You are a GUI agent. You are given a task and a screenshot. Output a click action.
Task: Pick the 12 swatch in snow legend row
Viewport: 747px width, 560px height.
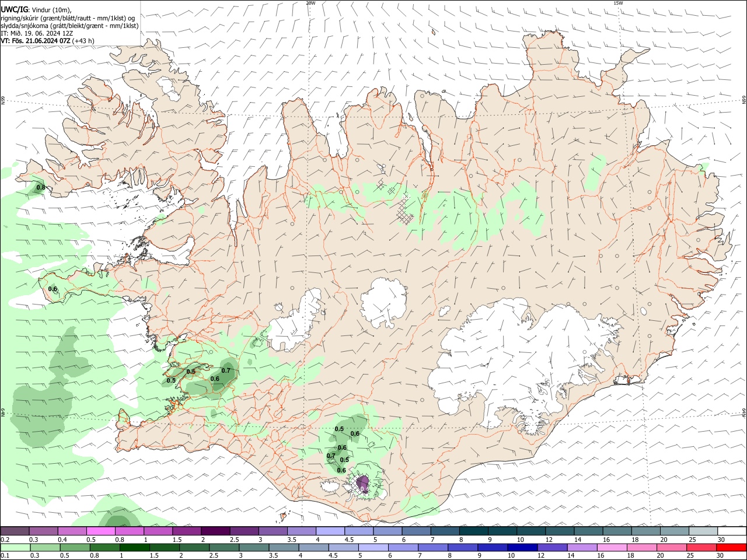tap(560, 531)
